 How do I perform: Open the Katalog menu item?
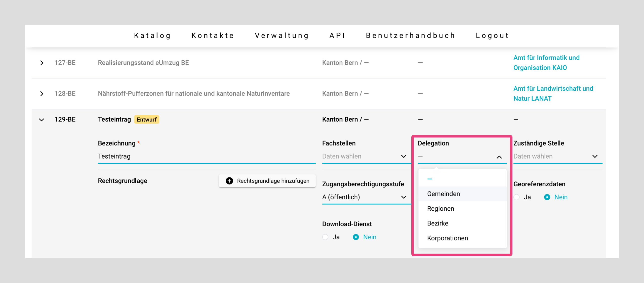pos(152,36)
